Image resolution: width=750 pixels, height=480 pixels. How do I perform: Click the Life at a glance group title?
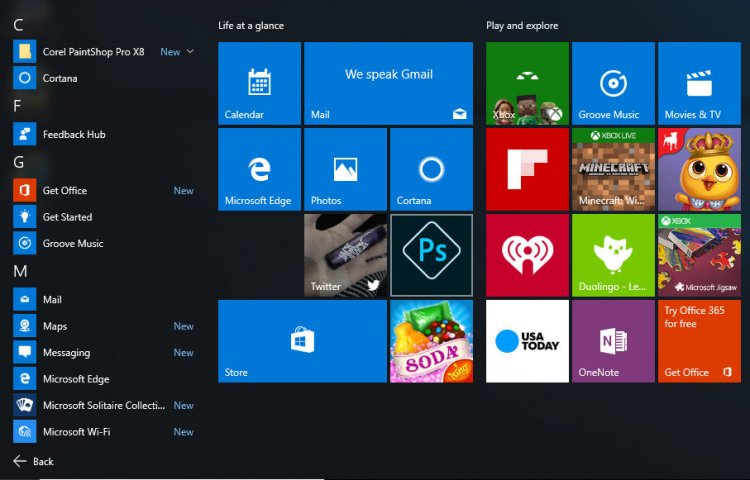pos(251,26)
